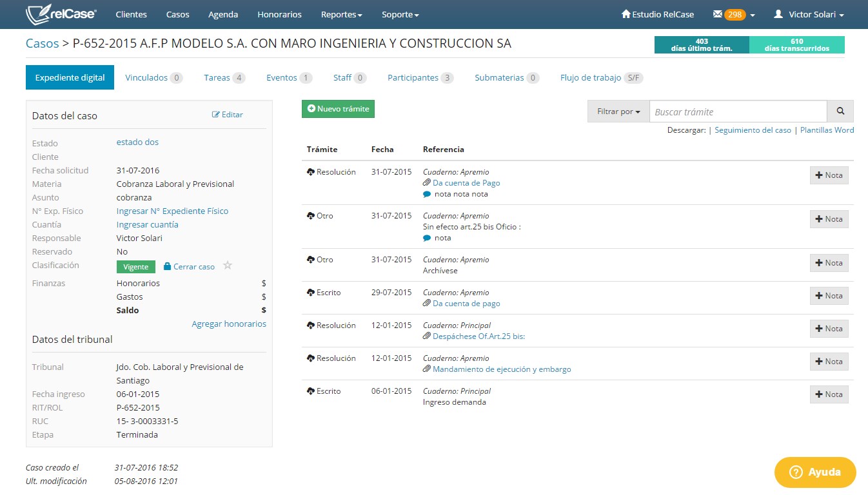Click the Casos breadcrumb link
868x495 pixels.
[x=42, y=44]
